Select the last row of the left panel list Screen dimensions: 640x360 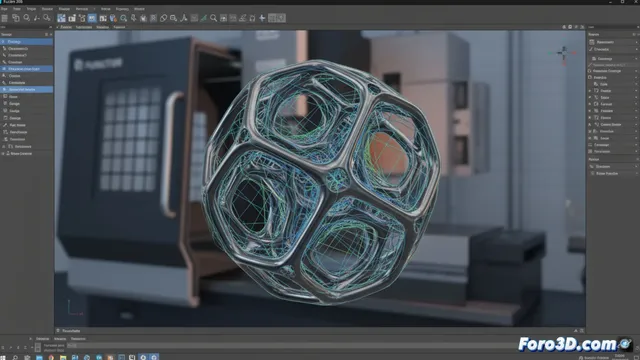27,153
